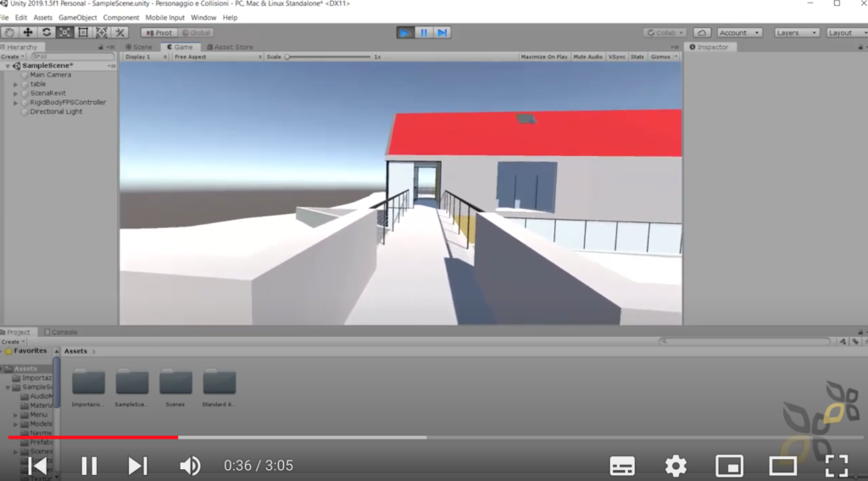Enter fullscreen video mode
Screen dimensions: 868x481
837,466
